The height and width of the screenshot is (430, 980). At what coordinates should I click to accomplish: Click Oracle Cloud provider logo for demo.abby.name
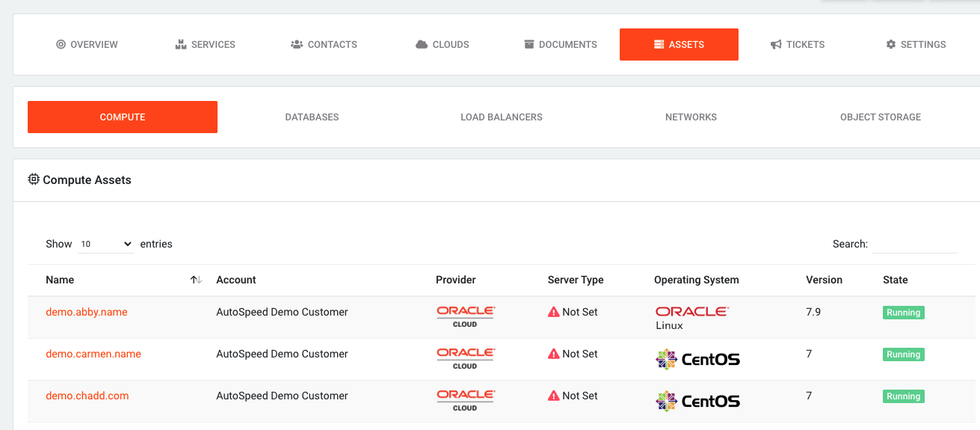pyautogui.click(x=466, y=316)
